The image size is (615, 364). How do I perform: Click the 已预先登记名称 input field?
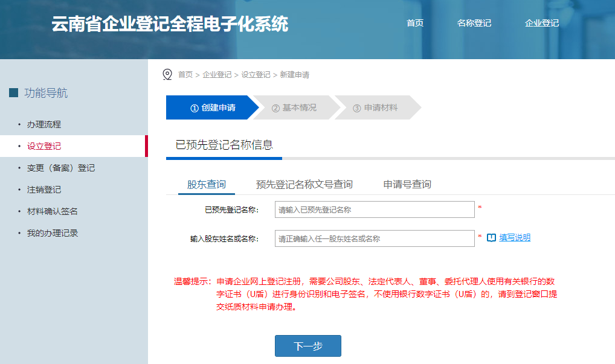pyautogui.click(x=375, y=209)
